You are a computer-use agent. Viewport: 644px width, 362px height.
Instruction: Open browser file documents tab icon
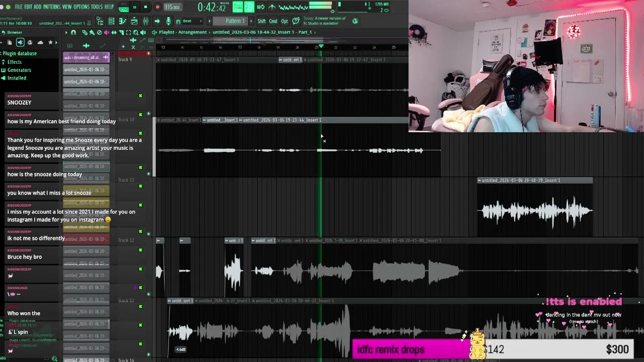pyautogui.click(x=10, y=43)
